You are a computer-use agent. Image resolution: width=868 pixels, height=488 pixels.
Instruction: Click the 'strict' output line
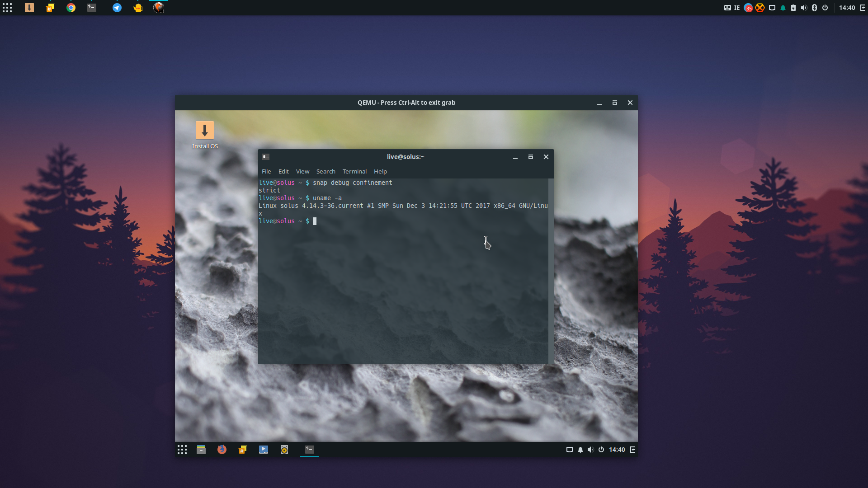coord(269,190)
